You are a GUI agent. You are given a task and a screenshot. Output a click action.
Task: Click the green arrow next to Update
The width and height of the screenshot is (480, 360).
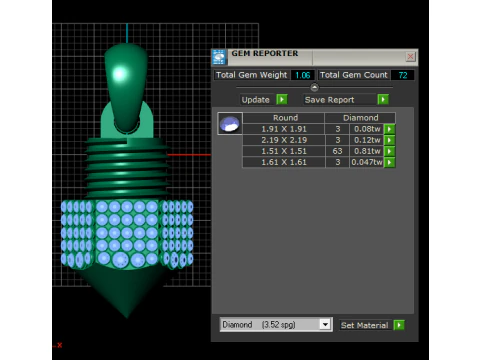click(x=282, y=99)
